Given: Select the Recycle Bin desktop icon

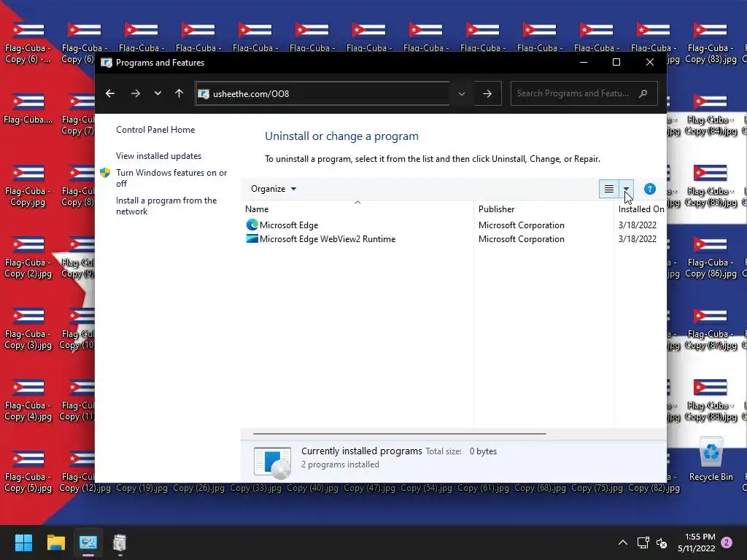Looking at the screenshot, I should pos(711,459).
